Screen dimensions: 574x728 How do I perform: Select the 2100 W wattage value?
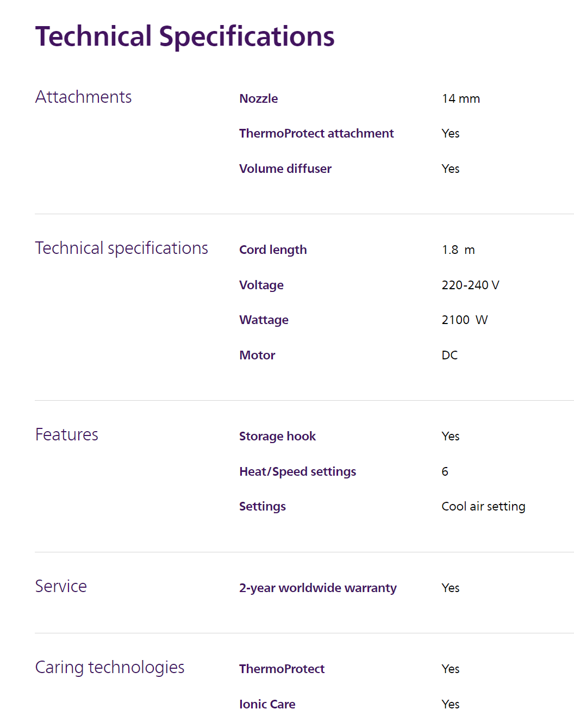pyautogui.click(x=464, y=320)
